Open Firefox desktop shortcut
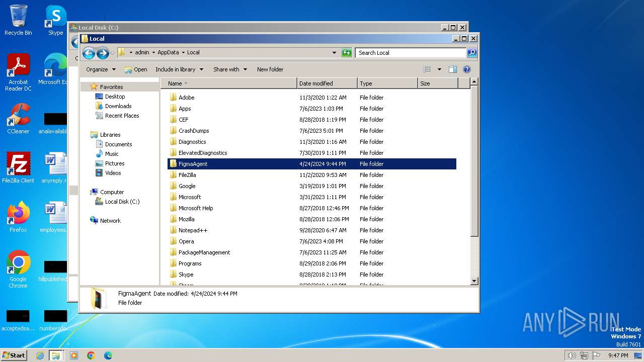The height and width of the screenshot is (362, 644). coord(18,217)
